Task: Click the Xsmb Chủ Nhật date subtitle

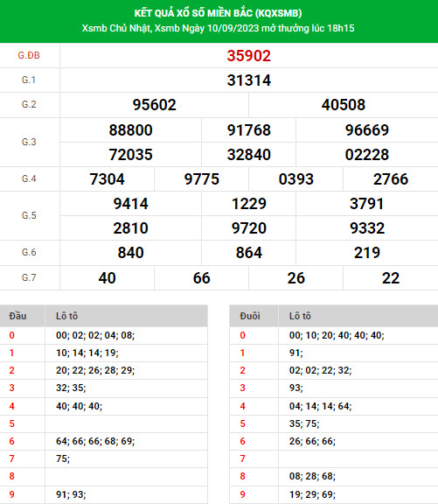Action: point(218,28)
